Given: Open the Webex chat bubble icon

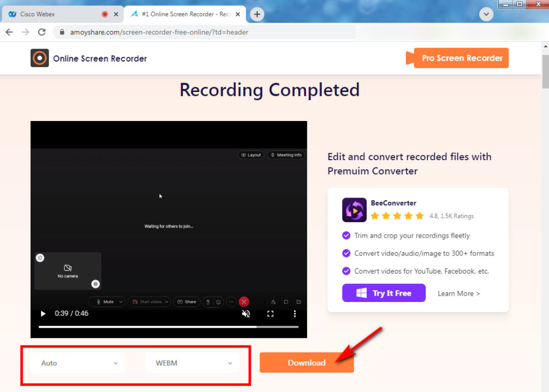Looking at the screenshot, I should click(x=286, y=302).
